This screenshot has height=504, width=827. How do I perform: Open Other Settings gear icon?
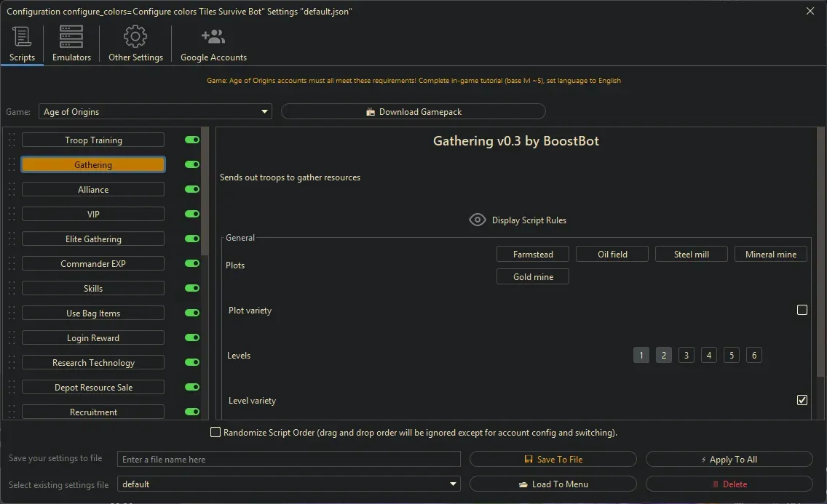point(135,37)
